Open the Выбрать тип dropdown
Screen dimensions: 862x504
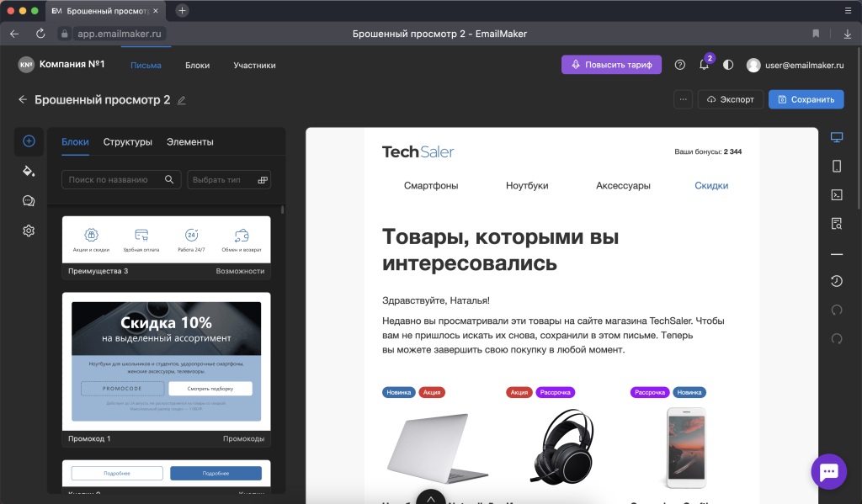229,180
